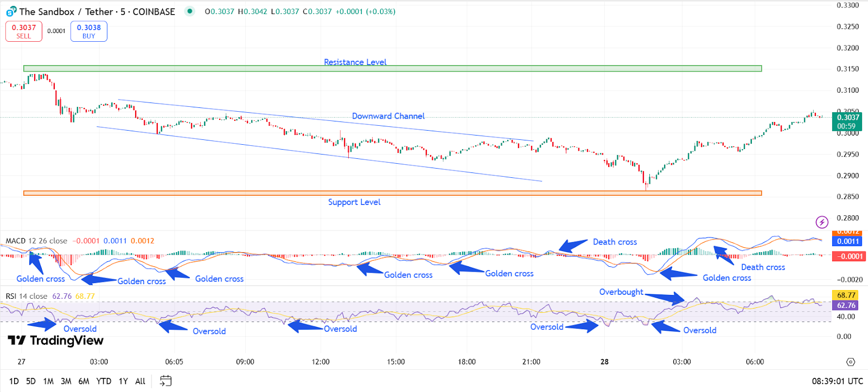Click the orange support rectangle
Image resolution: width=868 pixels, height=392 pixels.
[x=392, y=193]
